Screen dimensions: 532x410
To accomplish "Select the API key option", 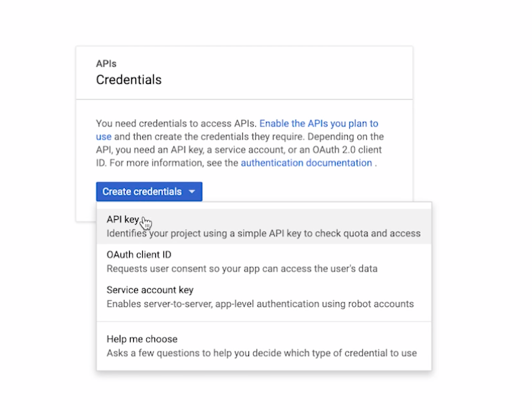I will tap(264, 227).
